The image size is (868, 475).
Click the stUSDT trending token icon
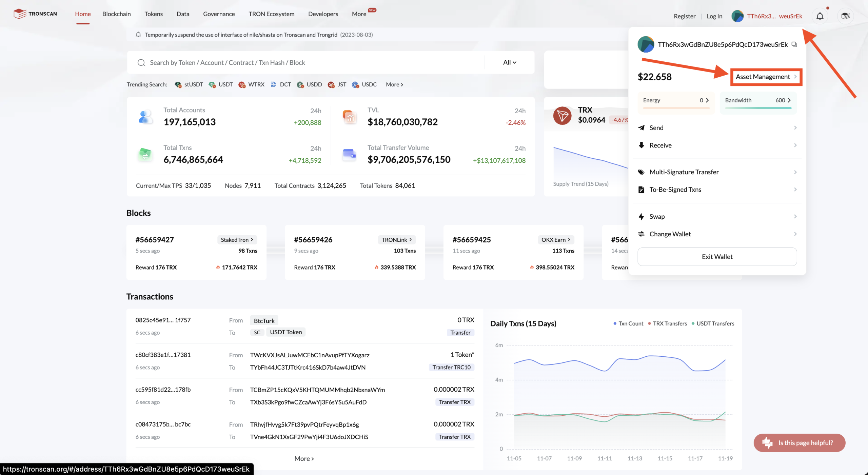tap(178, 84)
